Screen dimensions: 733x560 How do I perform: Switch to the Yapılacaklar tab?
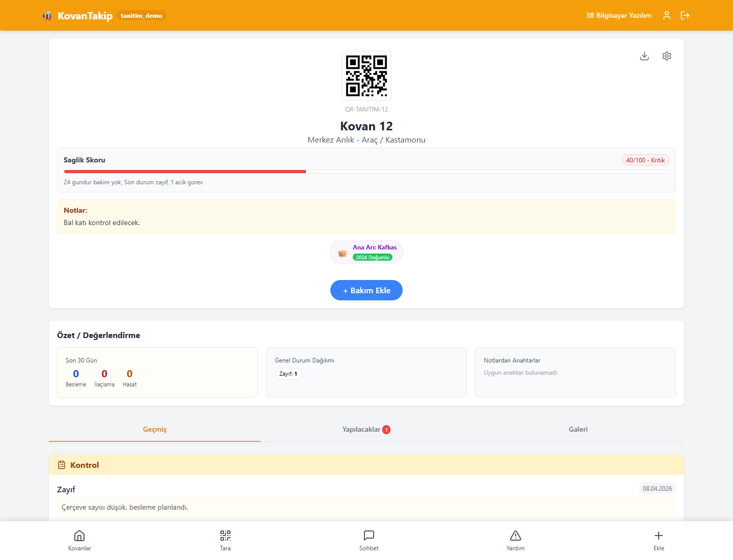pyautogui.click(x=366, y=430)
